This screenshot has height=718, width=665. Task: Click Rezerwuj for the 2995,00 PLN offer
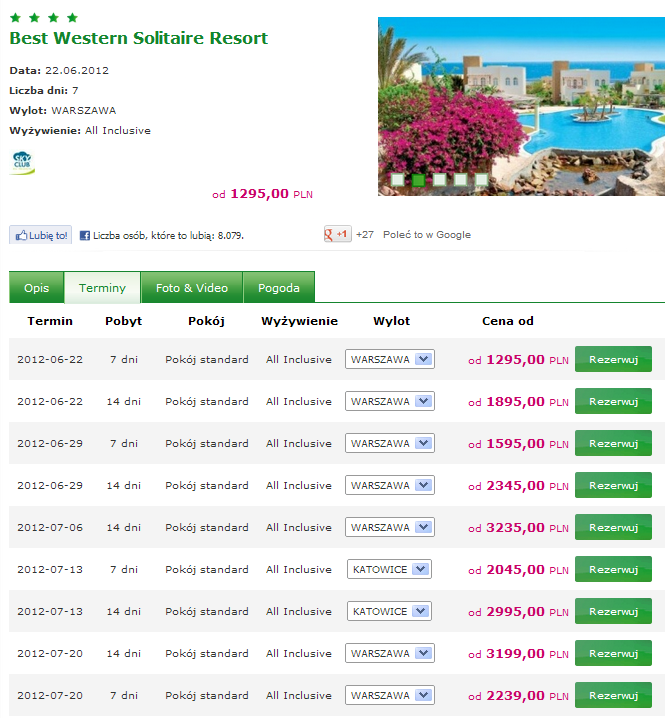tap(613, 611)
